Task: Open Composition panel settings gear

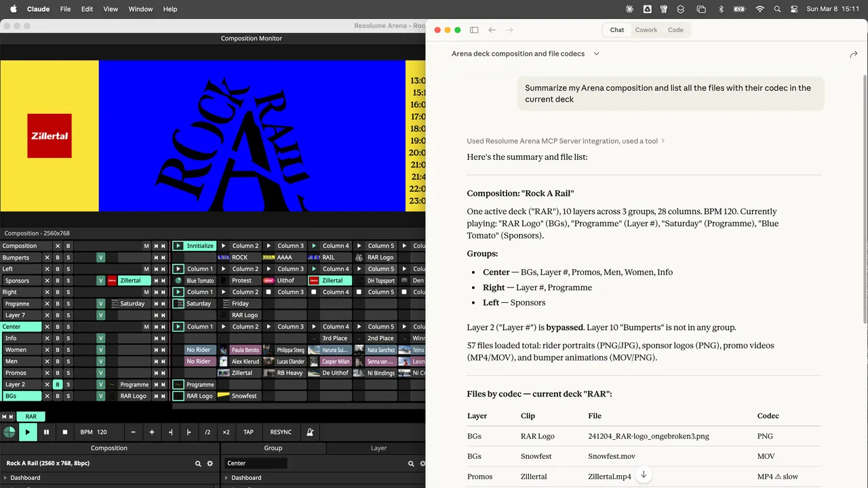Action: (210, 464)
